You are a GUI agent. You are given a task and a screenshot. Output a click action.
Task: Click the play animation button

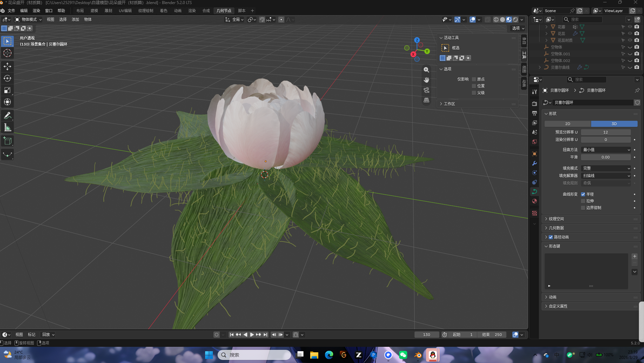click(252, 335)
